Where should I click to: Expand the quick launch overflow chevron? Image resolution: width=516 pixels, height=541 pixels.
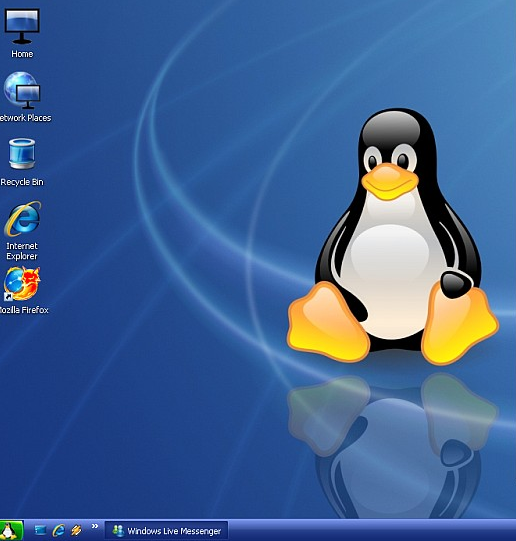pos(95,527)
